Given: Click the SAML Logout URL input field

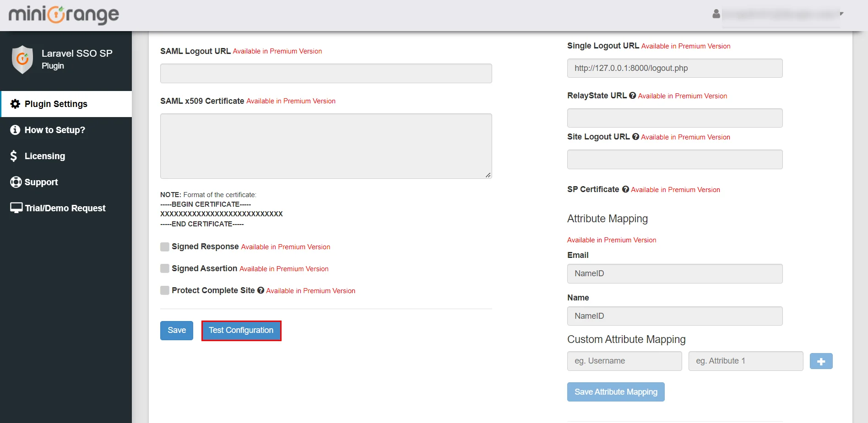Looking at the screenshot, I should pos(326,74).
